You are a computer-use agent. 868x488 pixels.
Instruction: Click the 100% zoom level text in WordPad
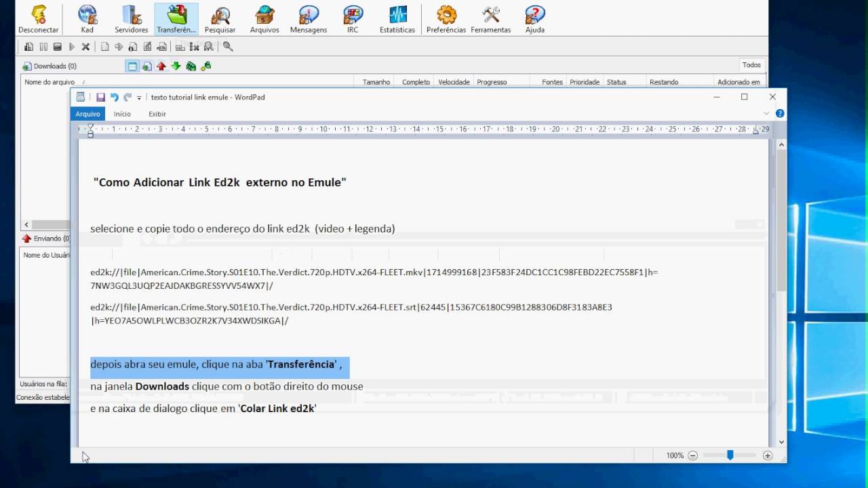[675, 455]
